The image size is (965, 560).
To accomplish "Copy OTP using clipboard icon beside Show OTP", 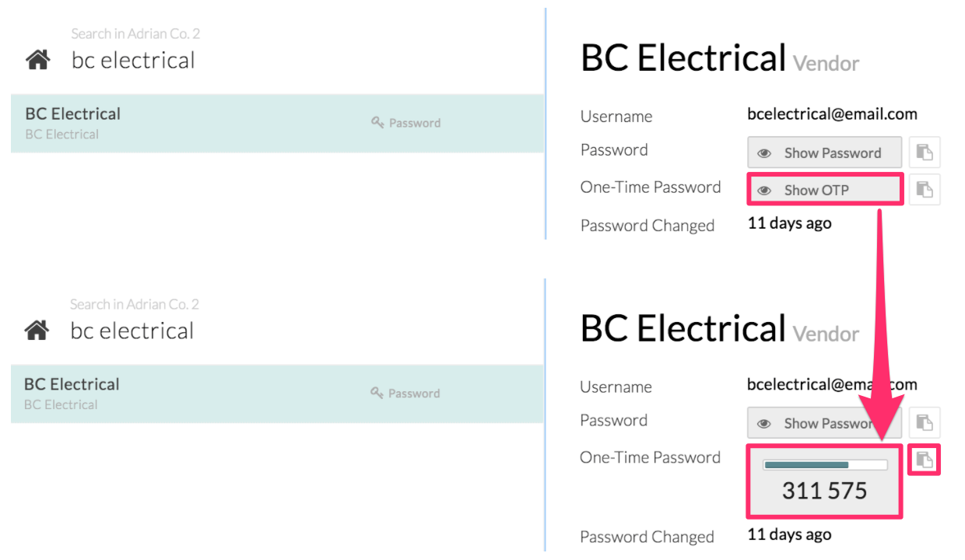I will coord(925,190).
